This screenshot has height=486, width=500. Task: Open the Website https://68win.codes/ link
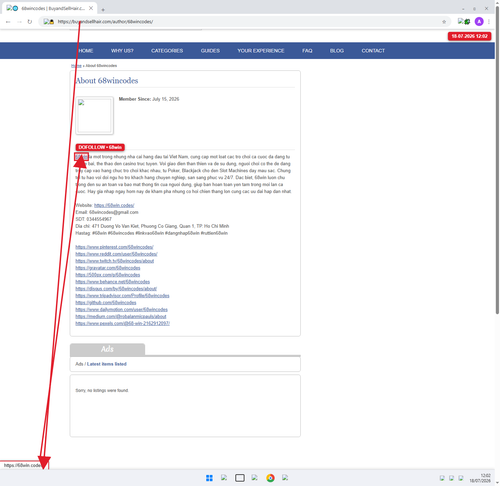point(114,205)
